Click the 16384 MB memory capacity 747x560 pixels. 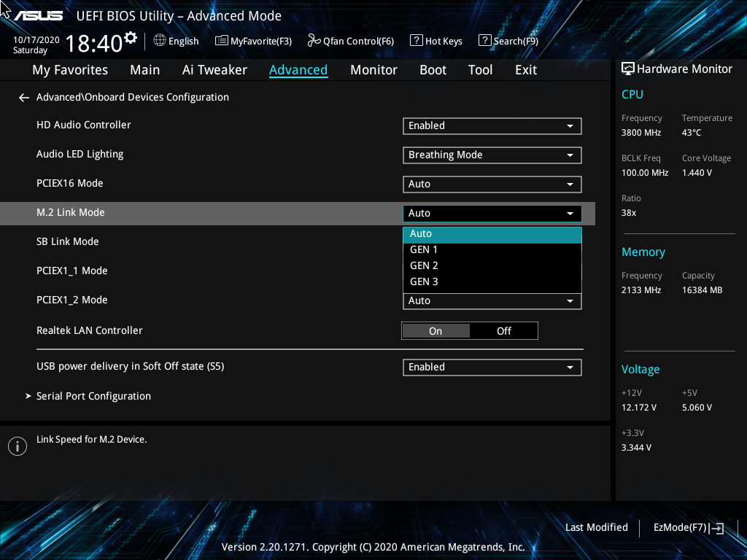pyautogui.click(x=703, y=290)
